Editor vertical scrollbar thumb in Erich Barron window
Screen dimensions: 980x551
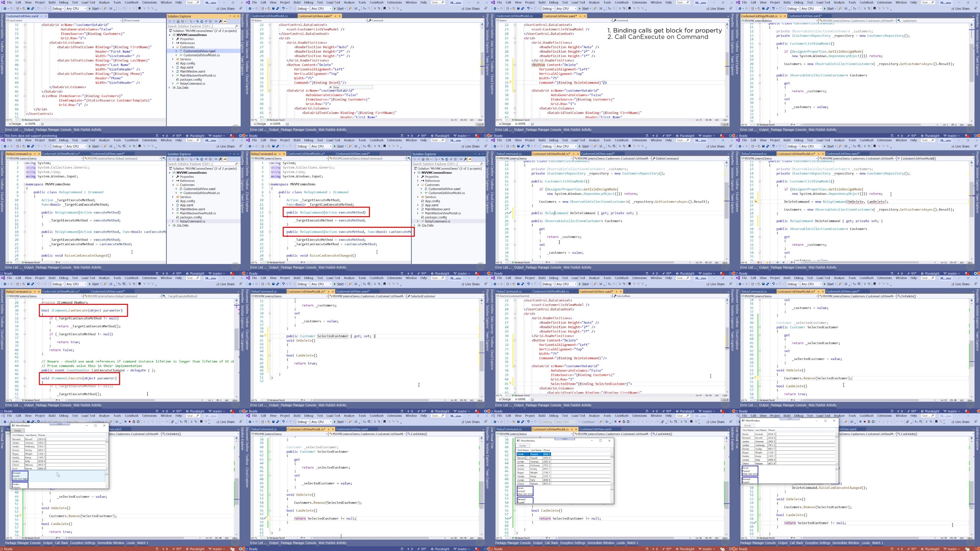tap(237, 492)
